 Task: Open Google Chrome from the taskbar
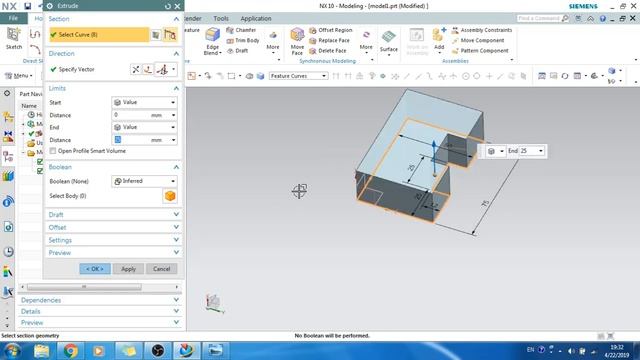click(70, 351)
